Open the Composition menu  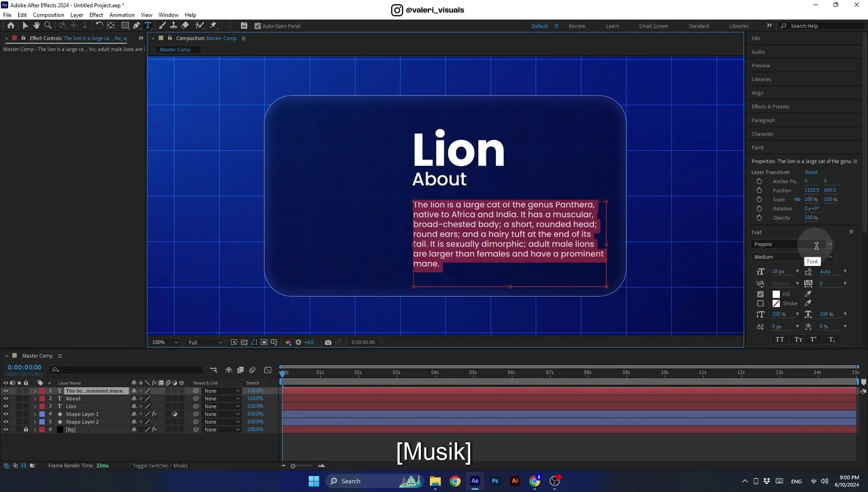(x=48, y=15)
